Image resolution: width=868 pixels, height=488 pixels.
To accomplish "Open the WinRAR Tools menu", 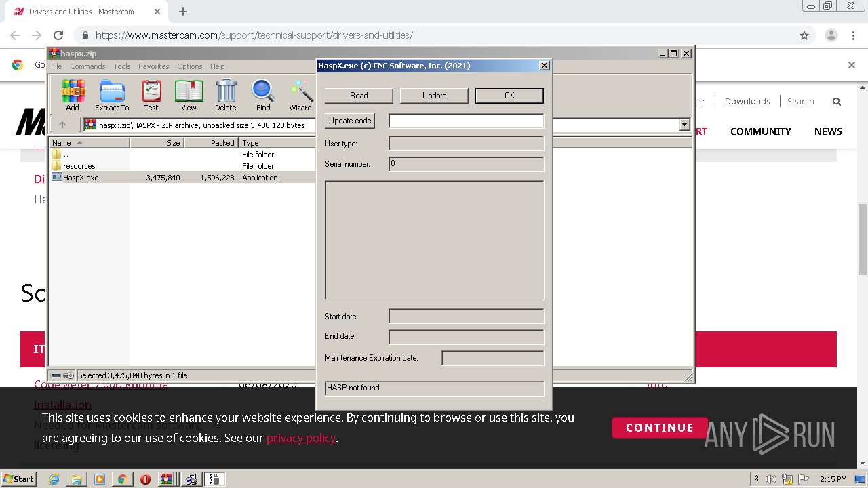I will pos(122,66).
